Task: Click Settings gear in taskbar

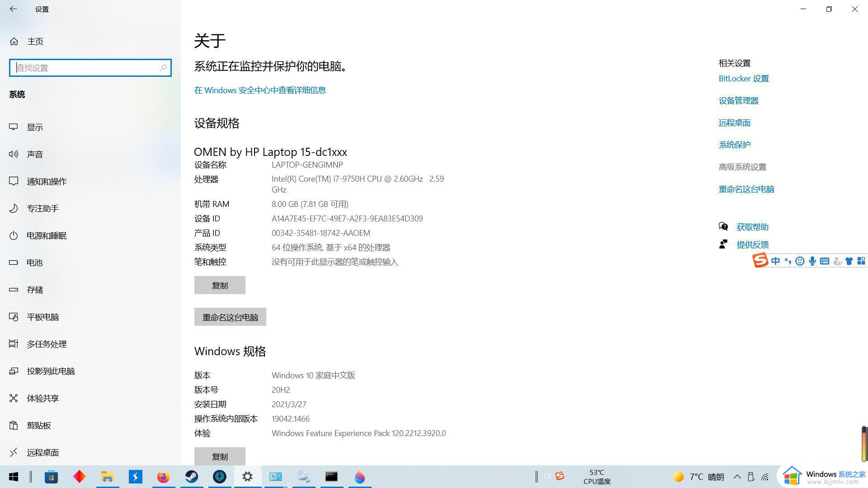Action: (x=247, y=477)
